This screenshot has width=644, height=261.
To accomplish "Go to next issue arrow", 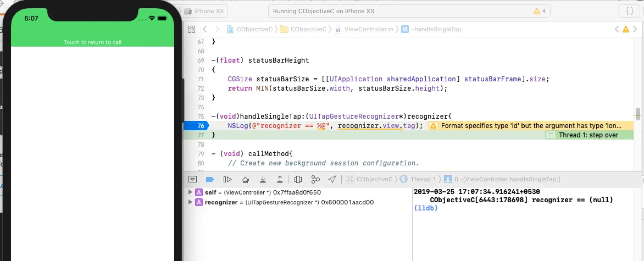I will tap(636, 29).
